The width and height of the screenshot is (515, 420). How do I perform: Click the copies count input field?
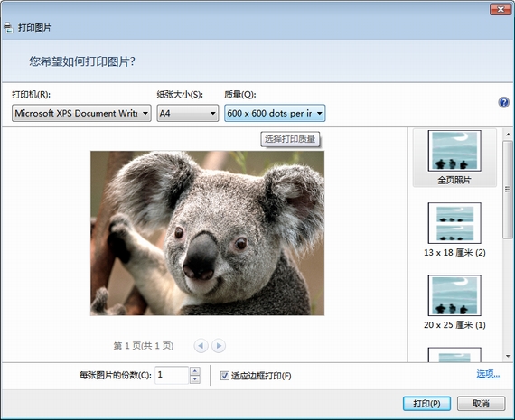click(172, 375)
